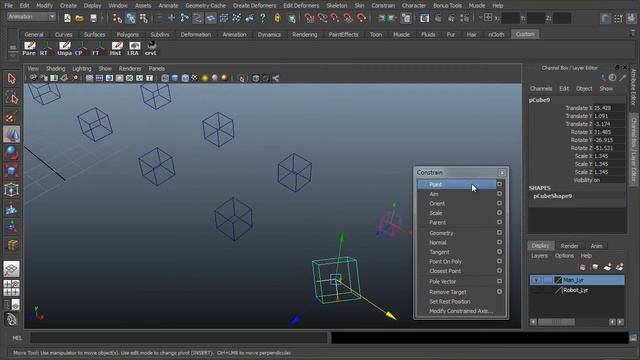Choose the Universal Manipulator tool

pos(11,190)
